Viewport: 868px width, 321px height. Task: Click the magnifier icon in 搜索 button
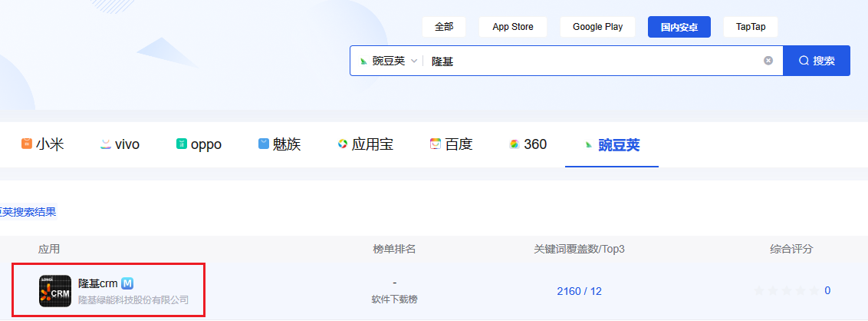[x=804, y=61]
